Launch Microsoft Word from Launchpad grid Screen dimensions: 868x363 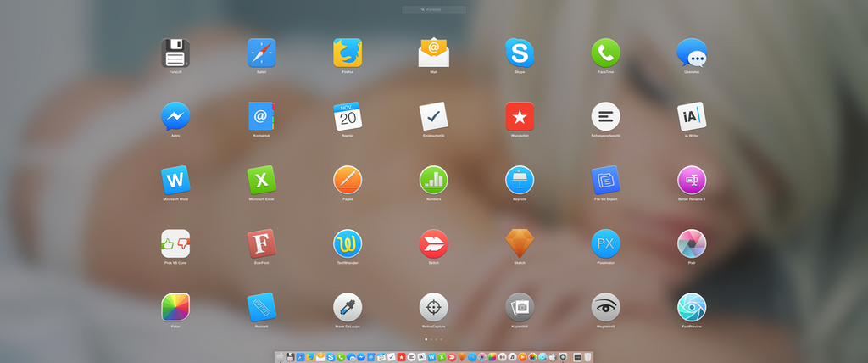pos(175,180)
